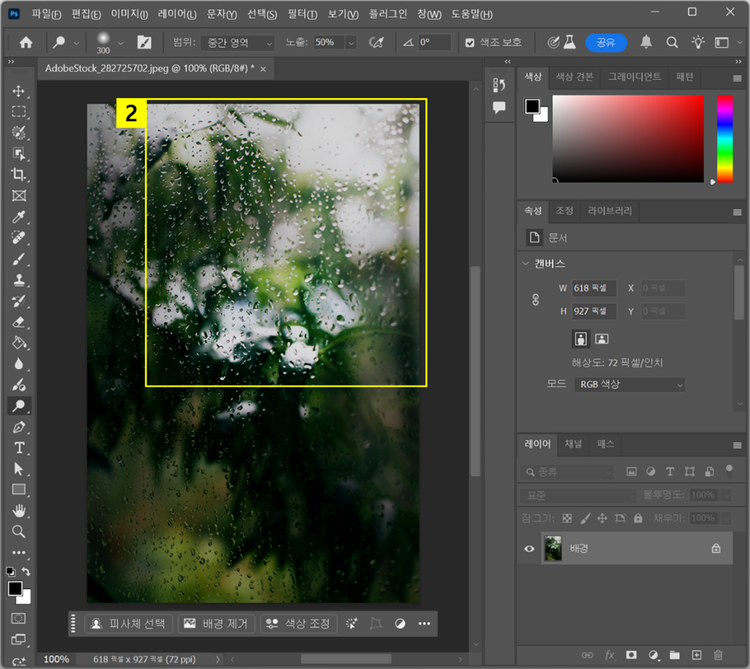Click the 공유 share button

pyautogui.click(x=605, y=43)
